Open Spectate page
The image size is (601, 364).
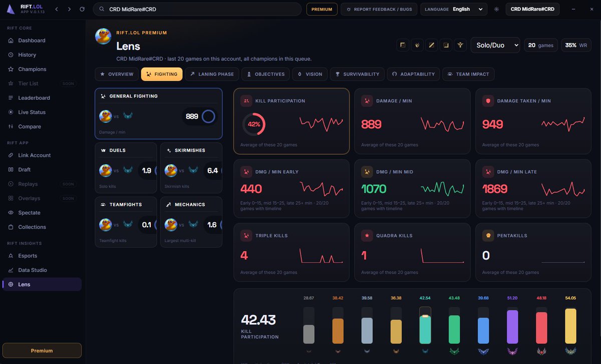pos(42,213)
